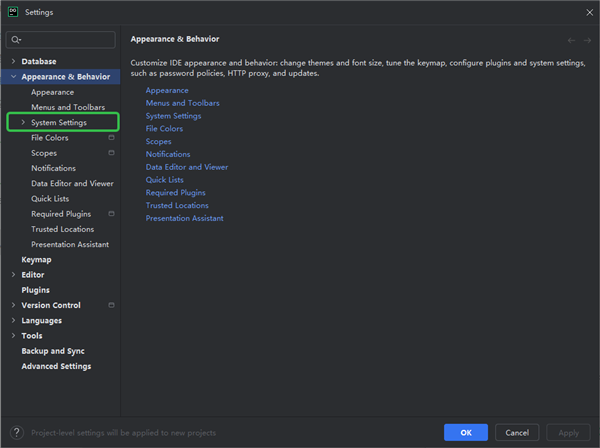The height and width of the screenshot is (448, 600).
Task: Click project-level icon beside File Colors
Action: [x=111, y=138]
